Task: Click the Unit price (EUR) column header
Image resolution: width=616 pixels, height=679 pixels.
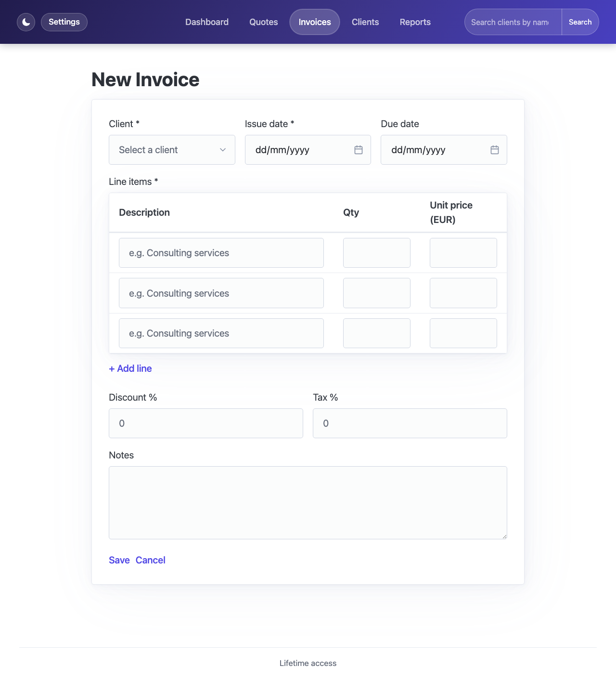Action: 451,212
